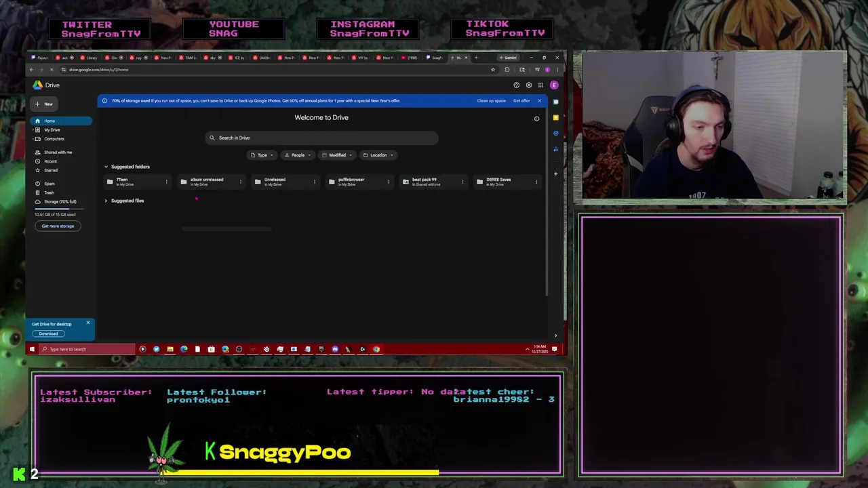Bookmark this page with the star icon
Screen dimensions: 868x488
point(493,70)
